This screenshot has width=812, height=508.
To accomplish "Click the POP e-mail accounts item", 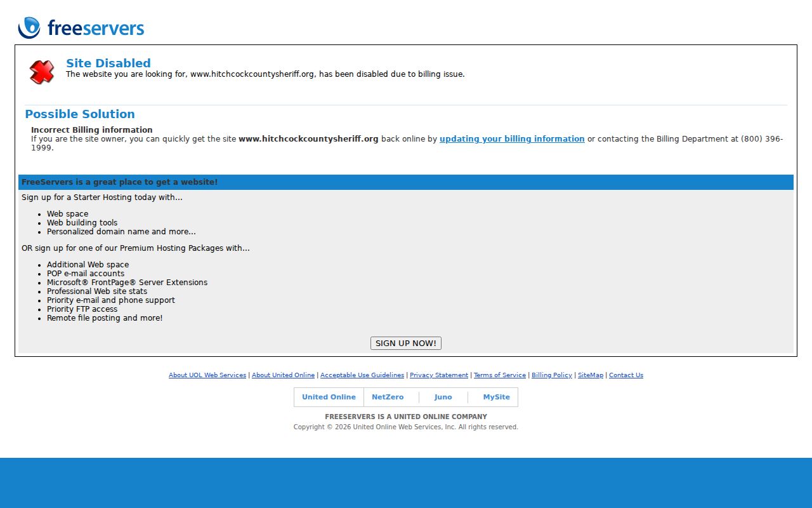I will click(x=86, y=274).
